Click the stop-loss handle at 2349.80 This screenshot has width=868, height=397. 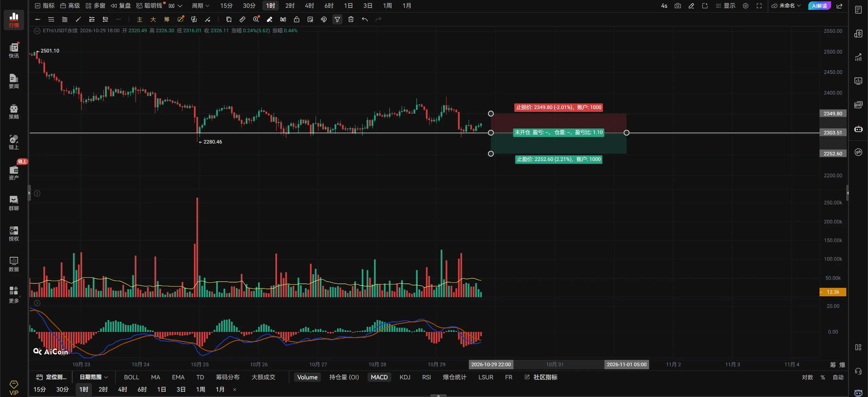pyautogui.click(x=491, y=114)
